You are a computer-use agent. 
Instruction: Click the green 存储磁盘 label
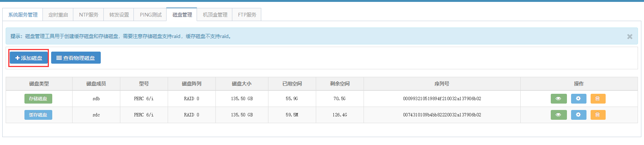pos(38,99)
